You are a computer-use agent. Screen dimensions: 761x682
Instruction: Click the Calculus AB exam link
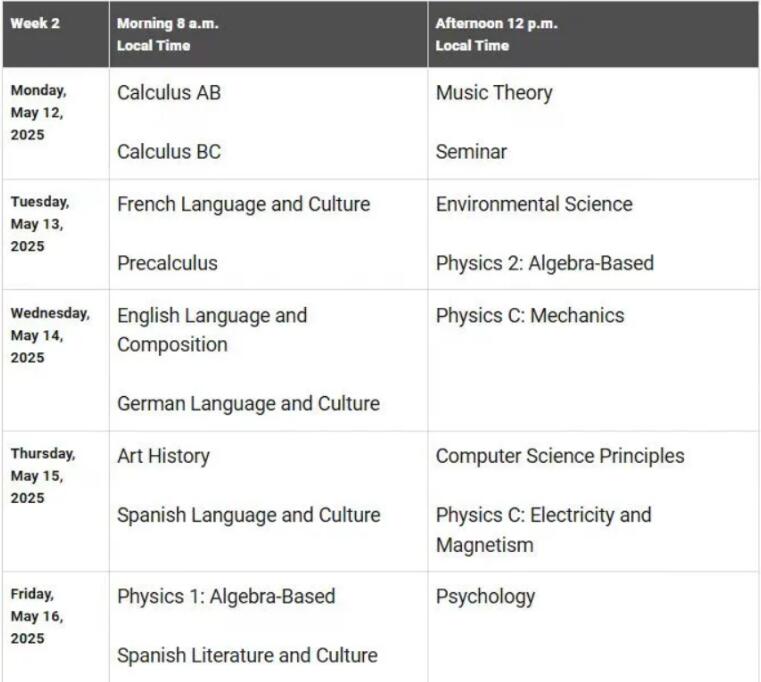point(169,92)
